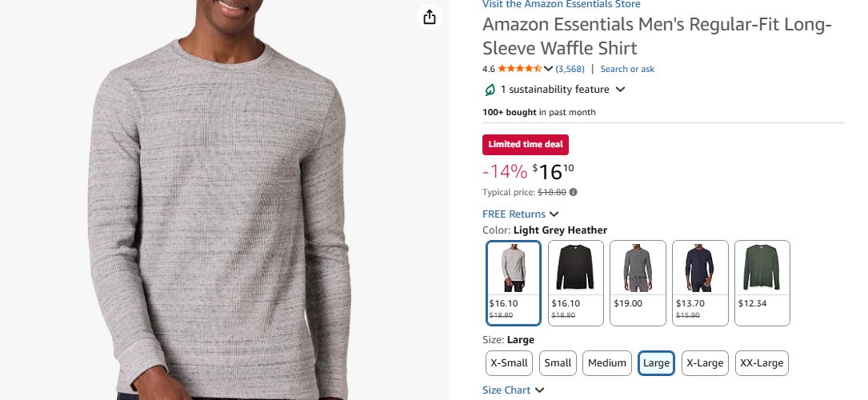Pick the navy shirt color priced $13.70

[700, 283]
